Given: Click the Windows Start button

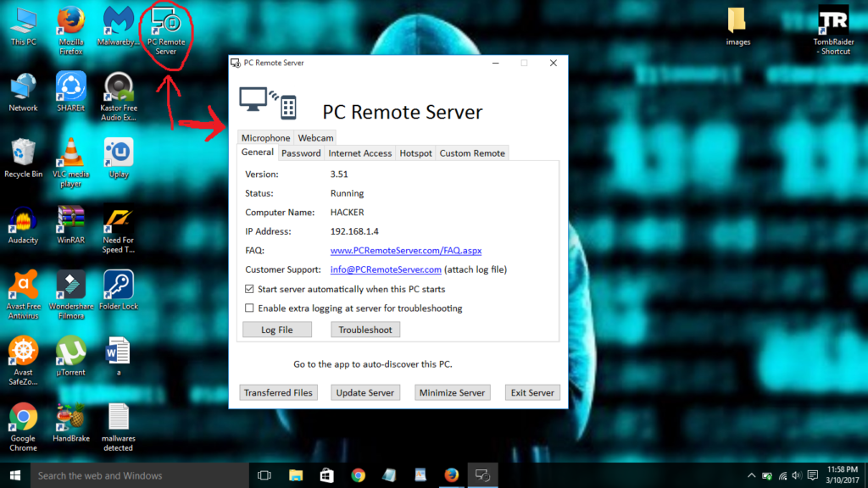Looking at the screenshot, I should (x=15, y=475).
